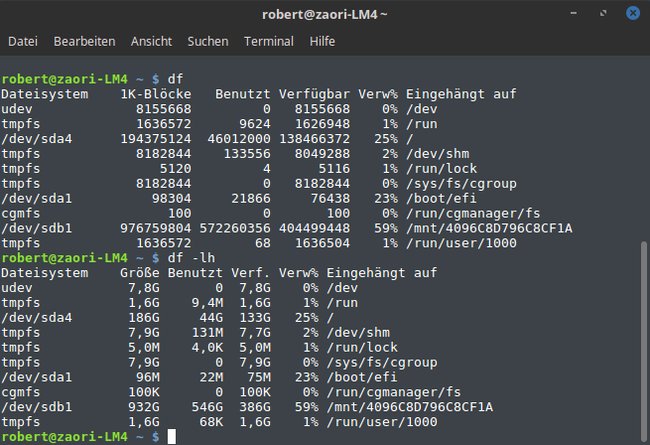This screenshot has width=650, height=445.
Task: Click the 'Dateisystem' header of the first table
Action: [44, 94]
